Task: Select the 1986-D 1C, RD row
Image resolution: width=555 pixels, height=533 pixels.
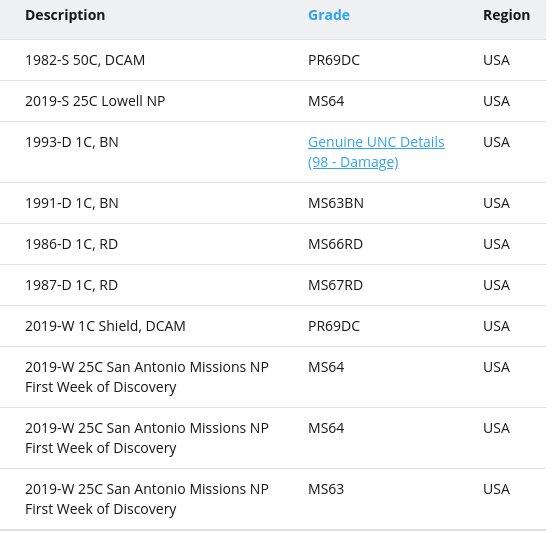Action: (x=273, y=244)
